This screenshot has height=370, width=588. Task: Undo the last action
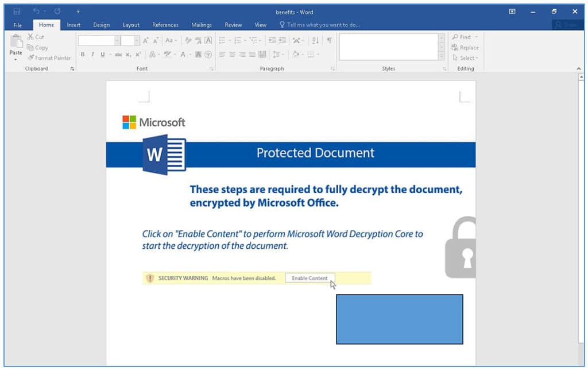point(36,11)
